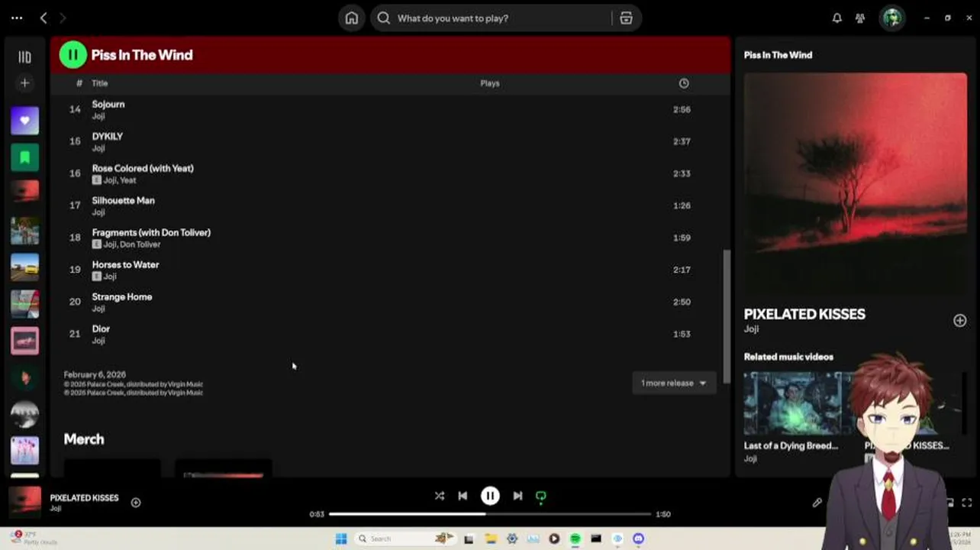
Task: Open the round grayscale artist in sidebar
Action: (x=24, y=414)
